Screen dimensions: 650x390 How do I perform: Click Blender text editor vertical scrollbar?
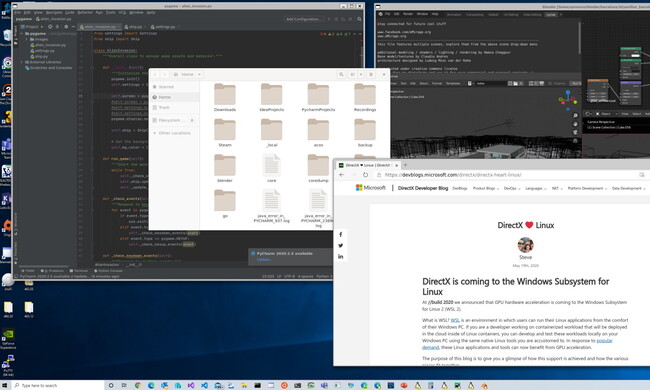point(580,37)
